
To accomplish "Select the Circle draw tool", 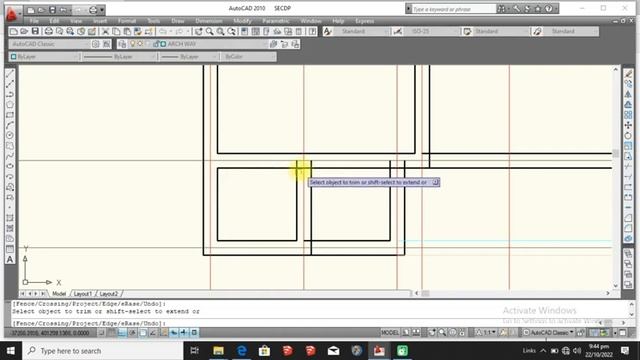I will coord(10,135).
